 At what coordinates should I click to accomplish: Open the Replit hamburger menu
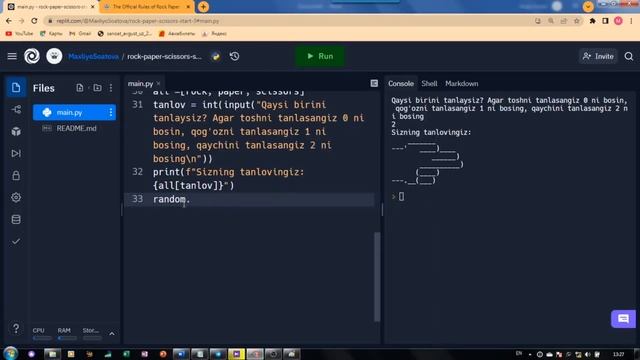(12, 56)
